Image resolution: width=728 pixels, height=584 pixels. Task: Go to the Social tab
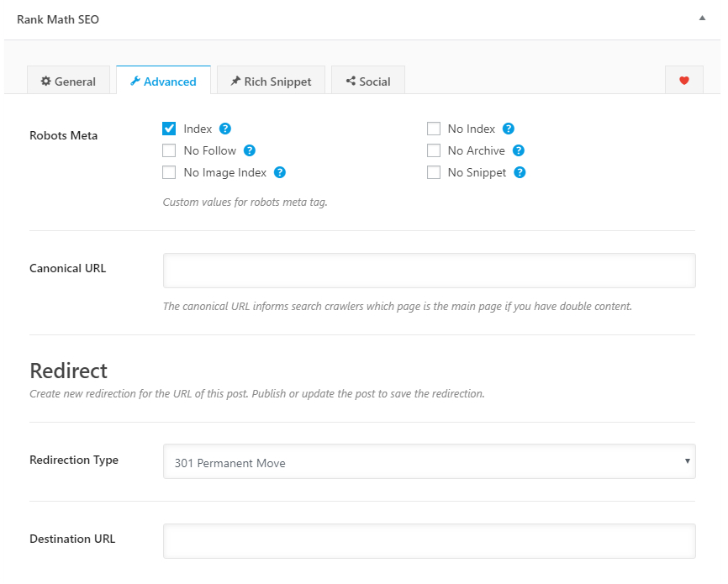click(368, 81)
